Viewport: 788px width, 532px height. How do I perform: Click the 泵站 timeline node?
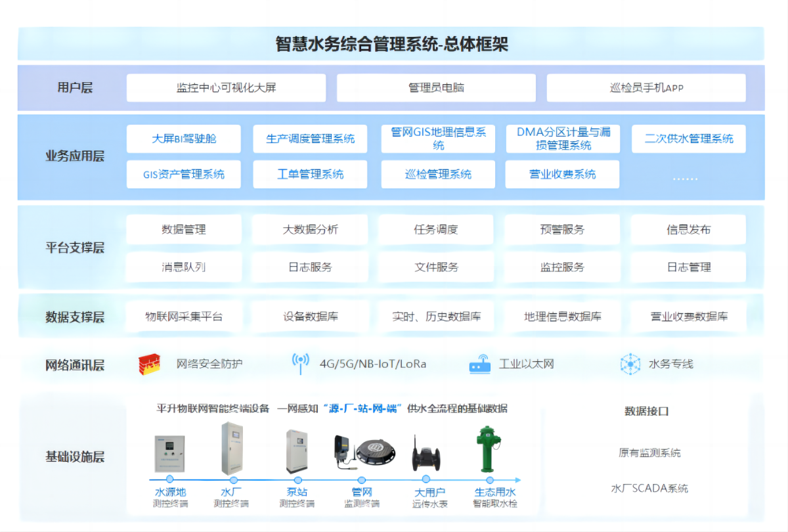click(x=297, y=479)
